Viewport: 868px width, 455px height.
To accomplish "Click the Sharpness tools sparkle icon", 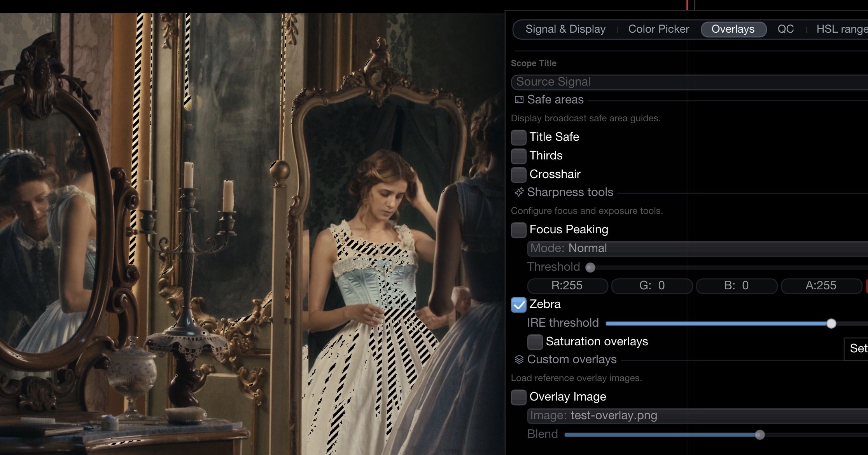I will [x=519, y=192].
